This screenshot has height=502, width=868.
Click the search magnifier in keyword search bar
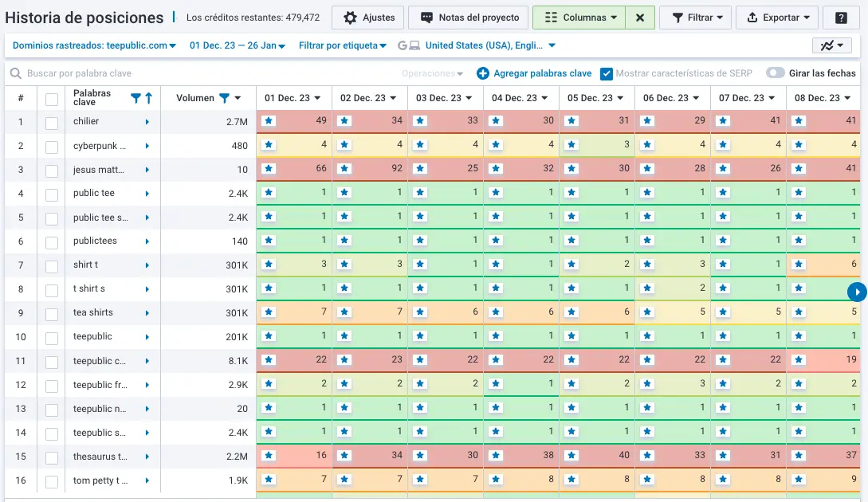[x=16, y=73]
